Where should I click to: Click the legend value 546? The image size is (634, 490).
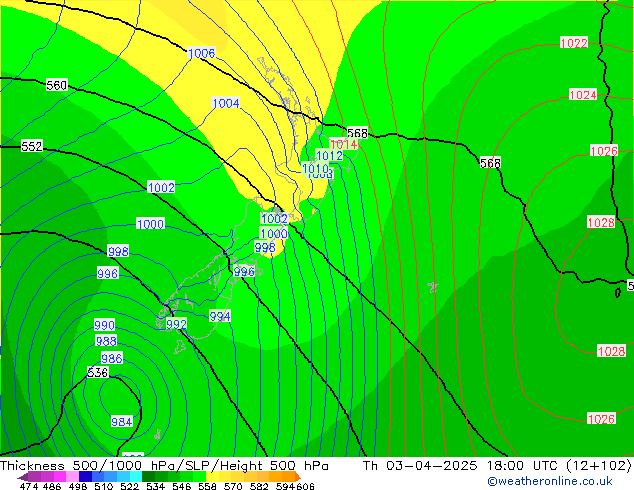(182, 486)
